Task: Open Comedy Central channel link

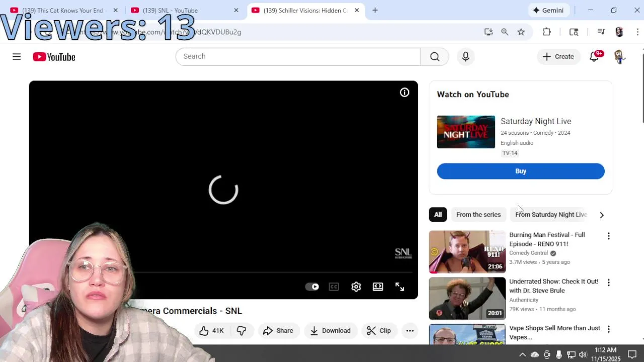Action: tap(528, 253)
